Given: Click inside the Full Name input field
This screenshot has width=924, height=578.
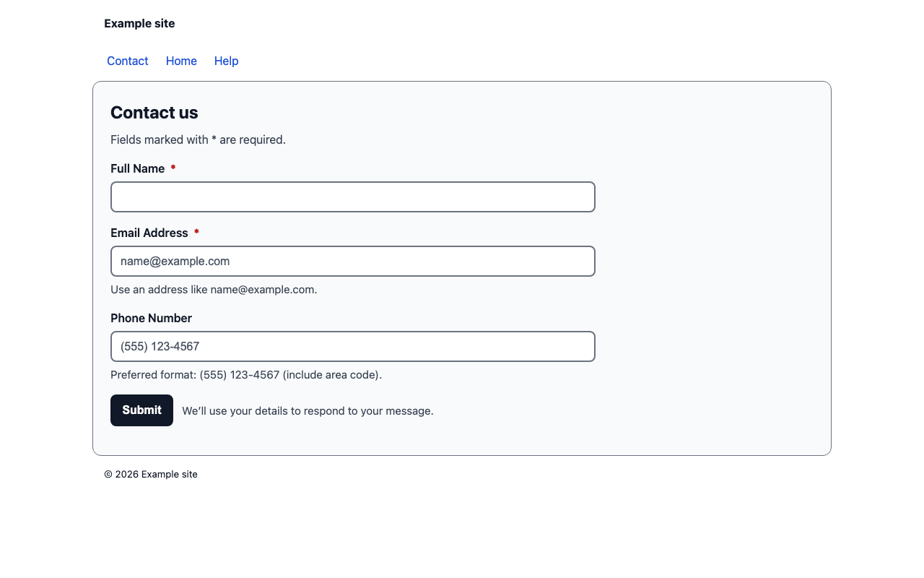Looking at the screenshot, I should (352, 197).
